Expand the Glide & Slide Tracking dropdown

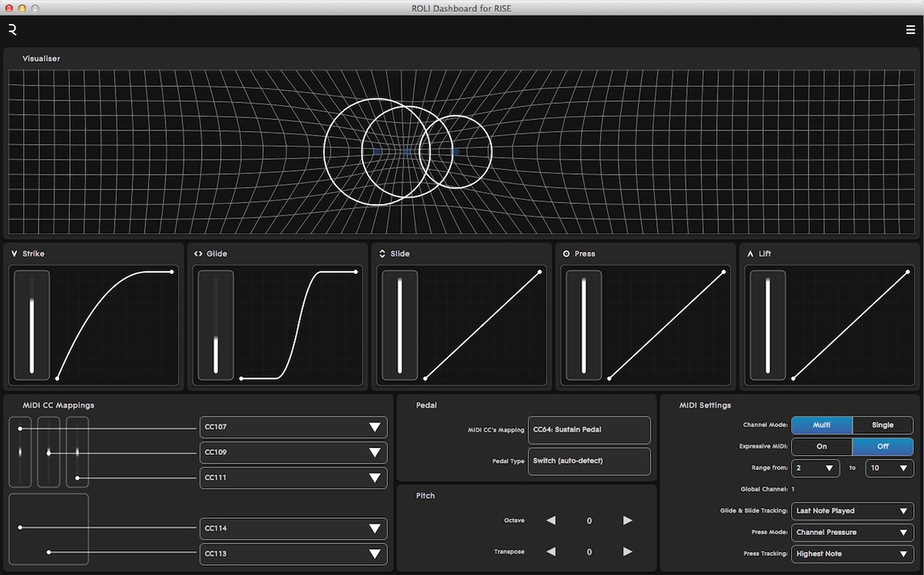[x=852, y=510]
